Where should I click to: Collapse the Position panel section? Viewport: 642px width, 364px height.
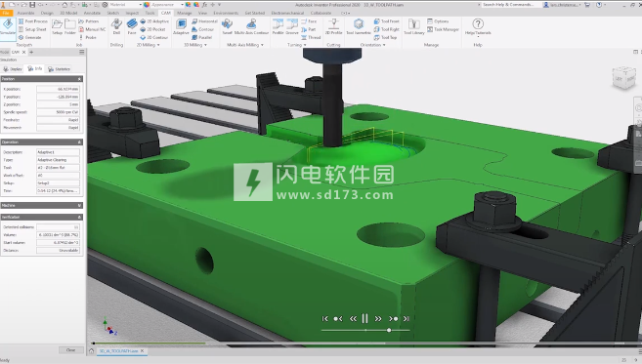79,78
